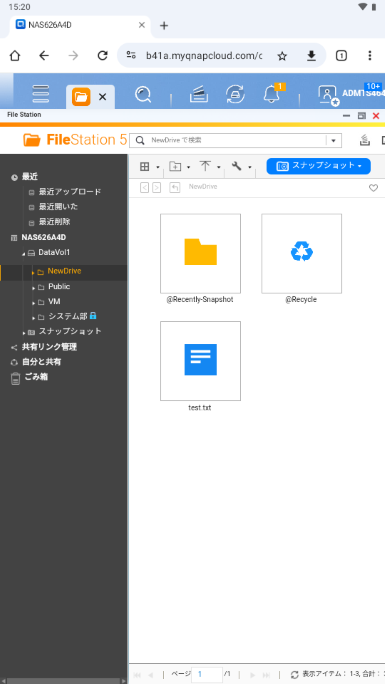Screen dimensions: 385x684
Task: Open the admin user account icon
Action: click(x=328, y=95)
